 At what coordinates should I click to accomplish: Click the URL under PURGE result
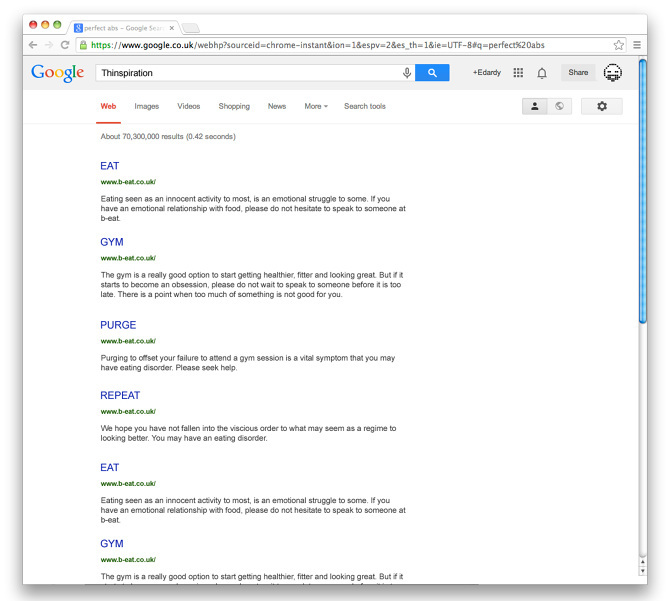point(128,341)
